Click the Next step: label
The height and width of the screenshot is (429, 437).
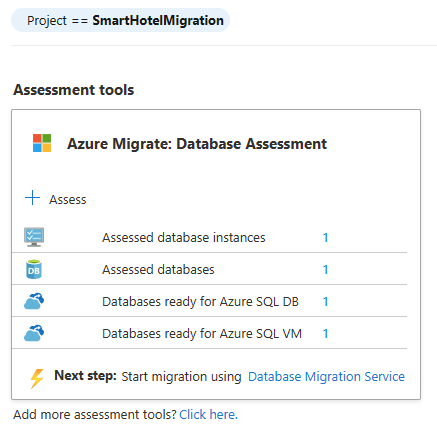coord(85,375)
